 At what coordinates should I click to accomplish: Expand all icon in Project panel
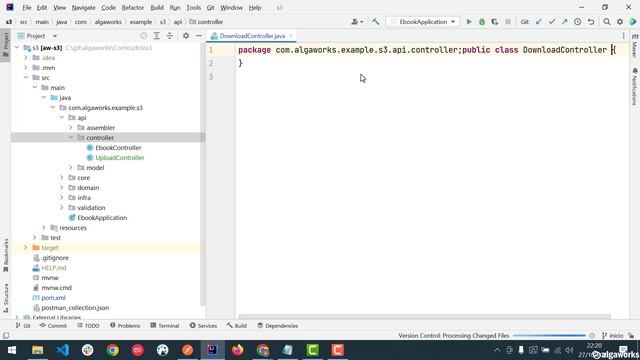(x=156, y=36)
